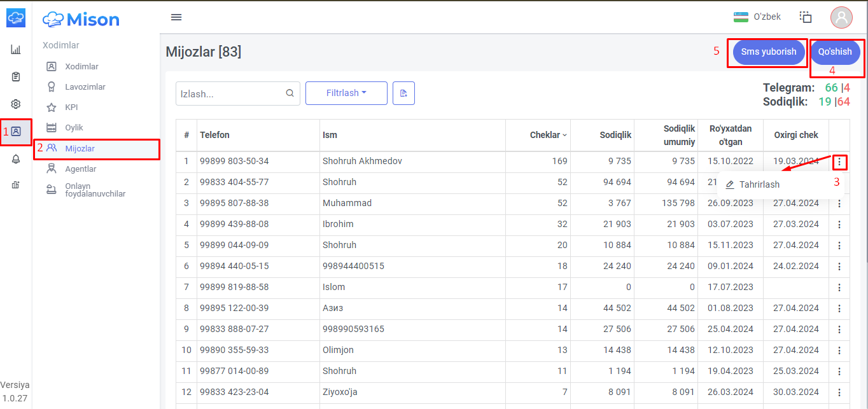Open the three-dot menu for Muhammad row
Screen dimensions: 868x409
coord(839,204)
